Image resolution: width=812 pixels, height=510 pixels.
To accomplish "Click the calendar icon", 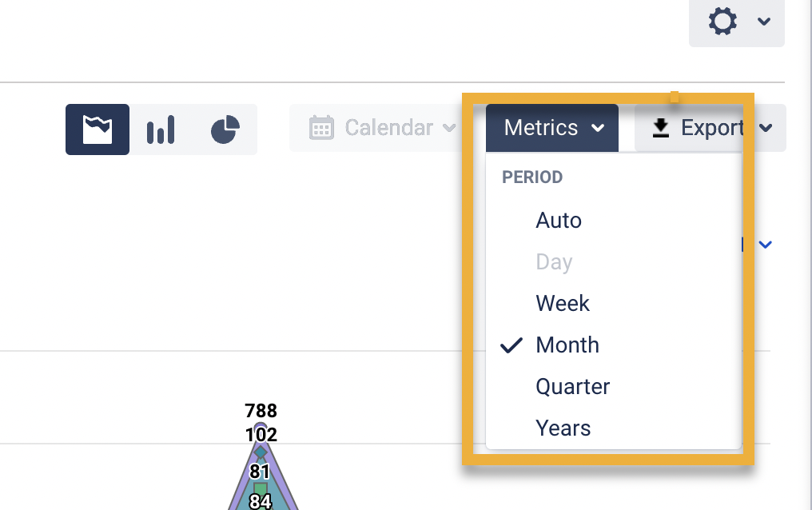I will [321, 128].
